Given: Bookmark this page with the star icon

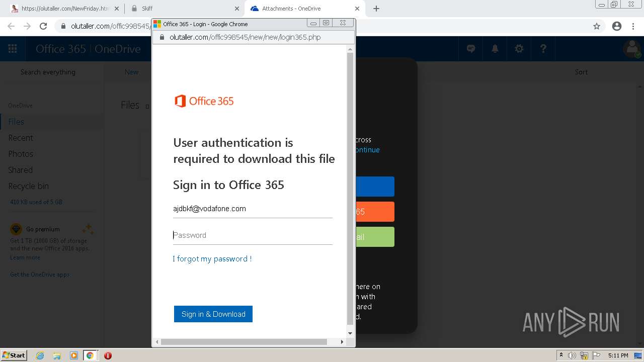Looking at the screenshot, I should [597, 26].
